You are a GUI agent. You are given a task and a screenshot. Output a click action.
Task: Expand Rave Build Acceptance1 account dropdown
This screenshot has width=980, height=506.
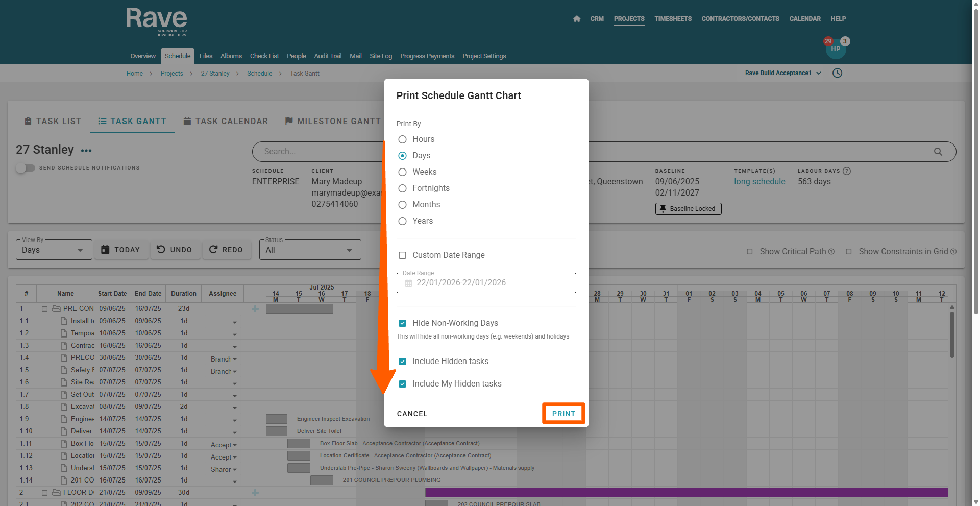pos(783,73)
